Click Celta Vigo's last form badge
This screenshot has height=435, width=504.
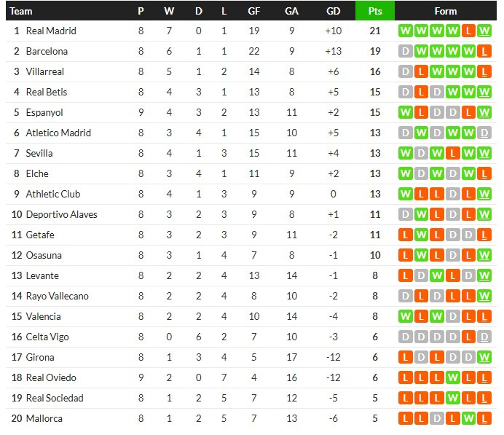click(486, 337)
